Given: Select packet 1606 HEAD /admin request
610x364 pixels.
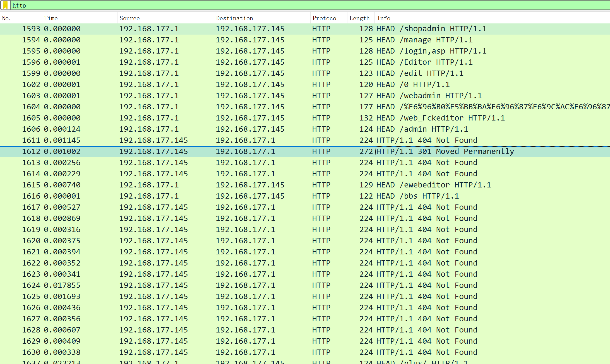Looking at the screenshot, I should (x=422, y=129).
